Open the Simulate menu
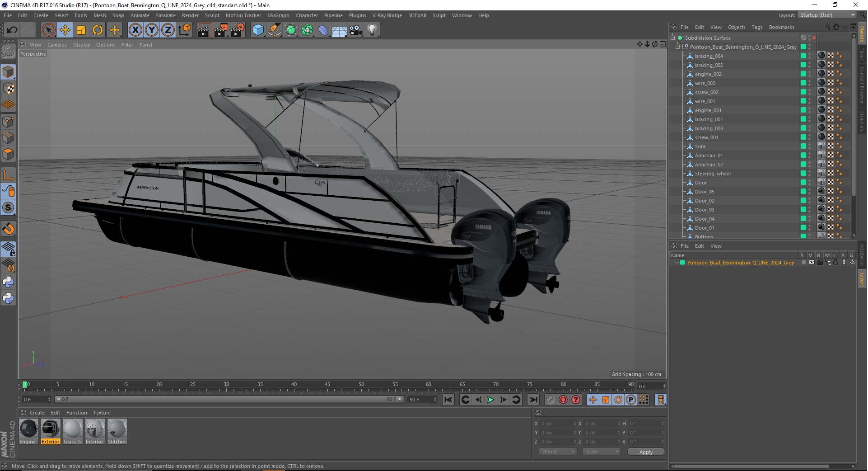Viewport: 868px width, 471px height. click(166, 15)
